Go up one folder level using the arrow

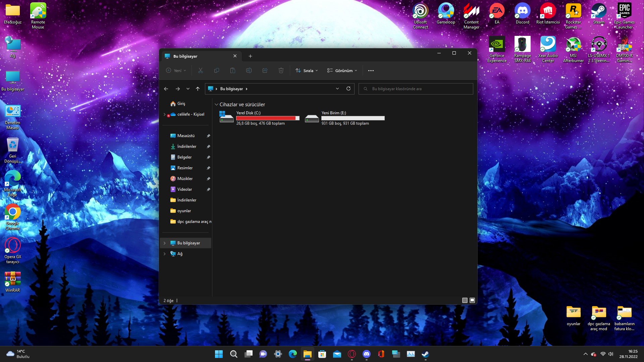198,89
